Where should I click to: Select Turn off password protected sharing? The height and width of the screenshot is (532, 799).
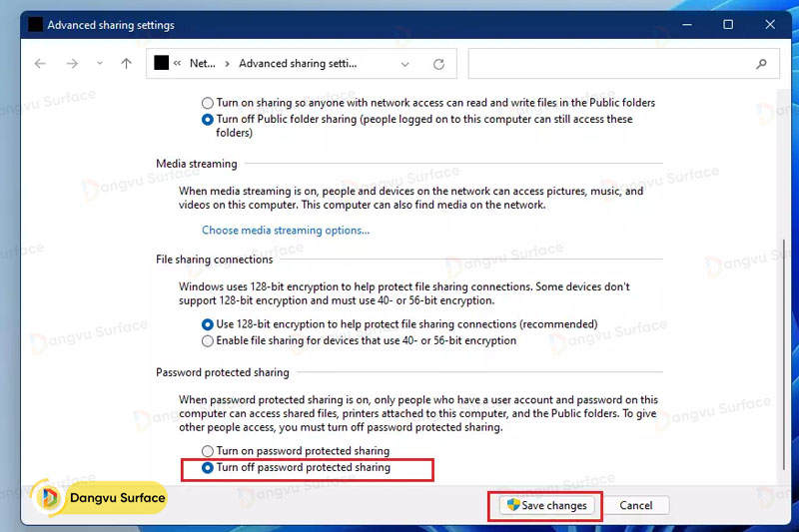[x=208, y=467]
